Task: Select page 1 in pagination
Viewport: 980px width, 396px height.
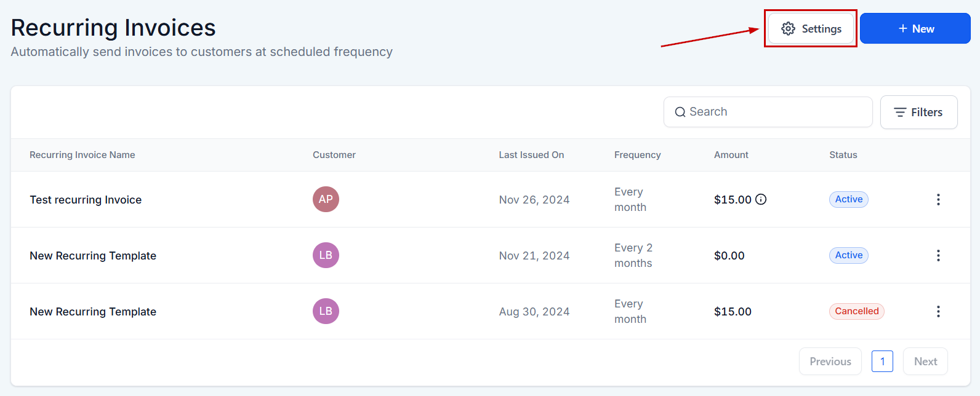Action: tap(882, 362)
